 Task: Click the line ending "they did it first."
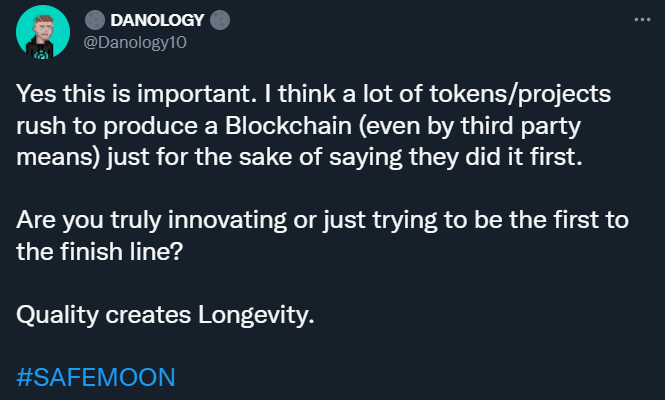299,157
